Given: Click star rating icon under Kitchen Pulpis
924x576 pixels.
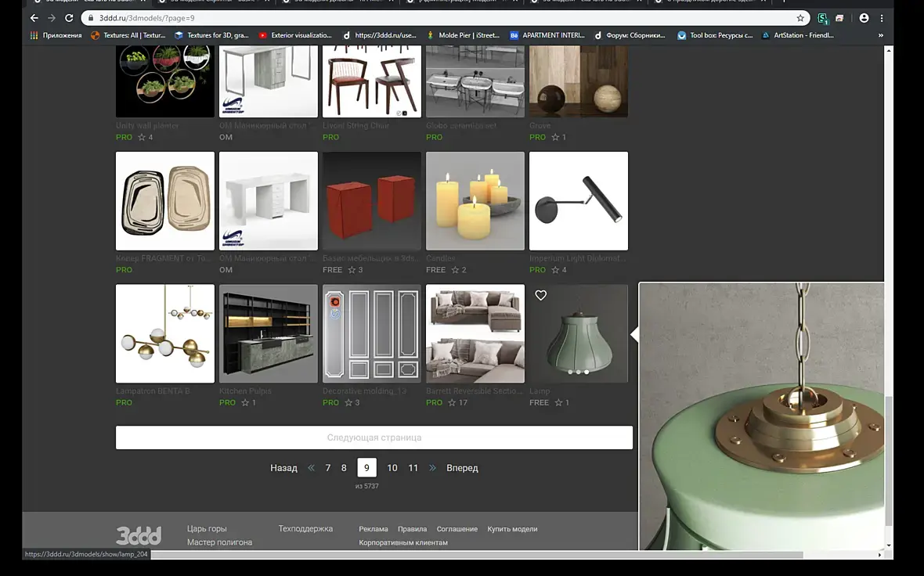Looking at the screenshot, I should point(245,403).
